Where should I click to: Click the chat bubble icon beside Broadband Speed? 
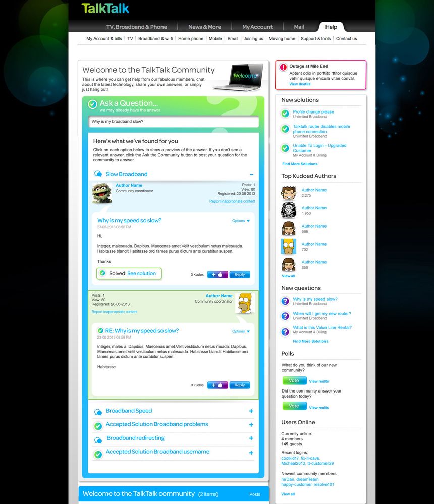[98, 412]
